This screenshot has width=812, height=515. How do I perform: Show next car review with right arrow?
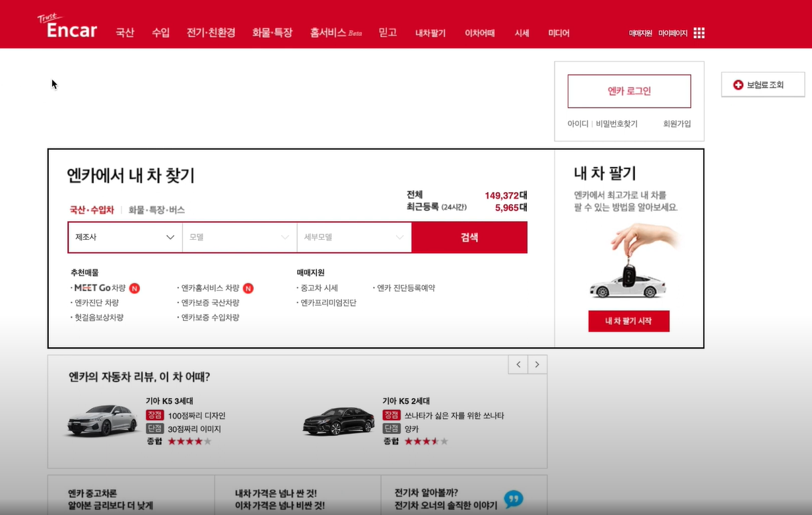537,364
